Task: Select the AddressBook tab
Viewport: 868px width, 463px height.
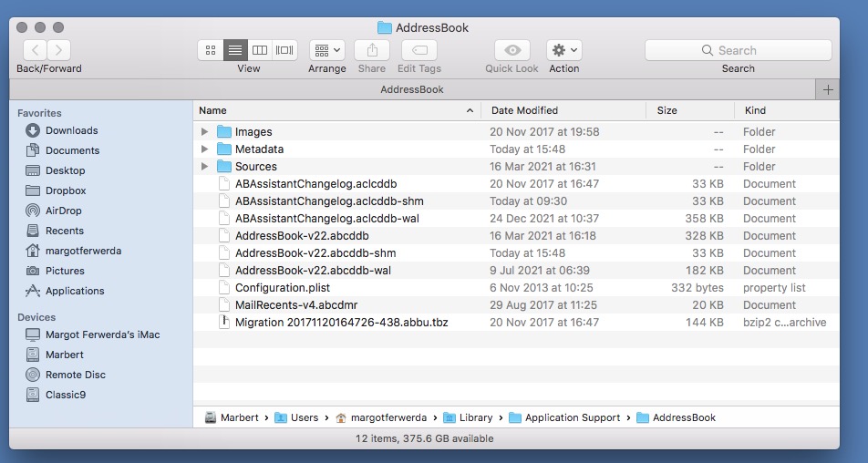Action: (x=412, y=89)
